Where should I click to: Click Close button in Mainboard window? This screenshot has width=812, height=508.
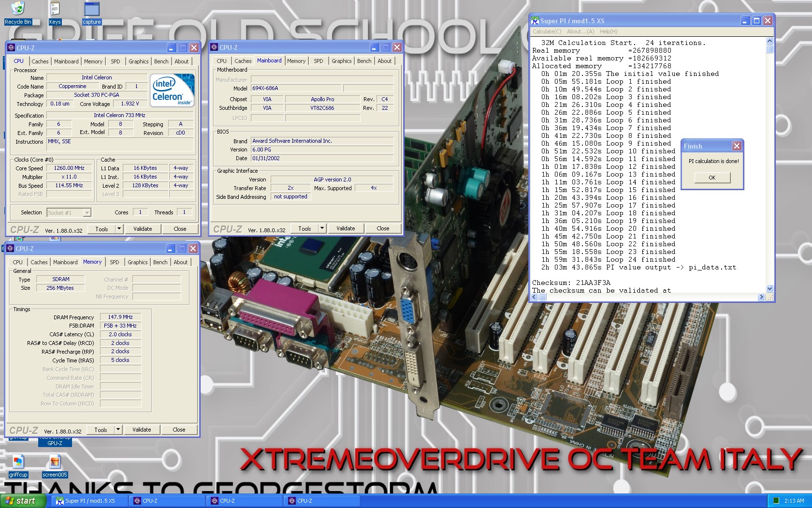tap(383, 228)
